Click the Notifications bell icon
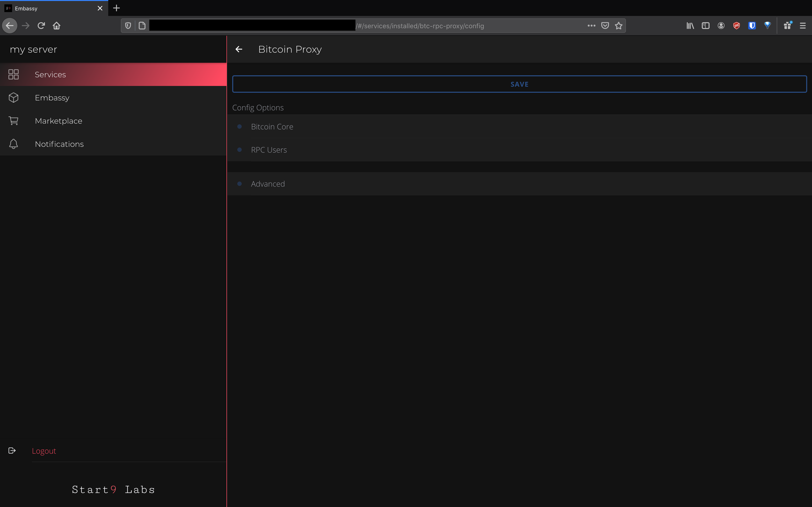Screen dimensions: 812x507 [14, 144]
